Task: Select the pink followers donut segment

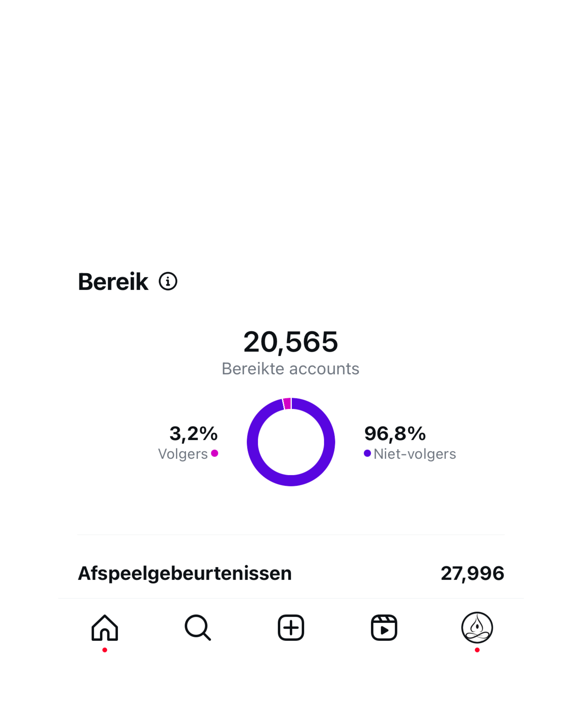Action: [287, 404]
